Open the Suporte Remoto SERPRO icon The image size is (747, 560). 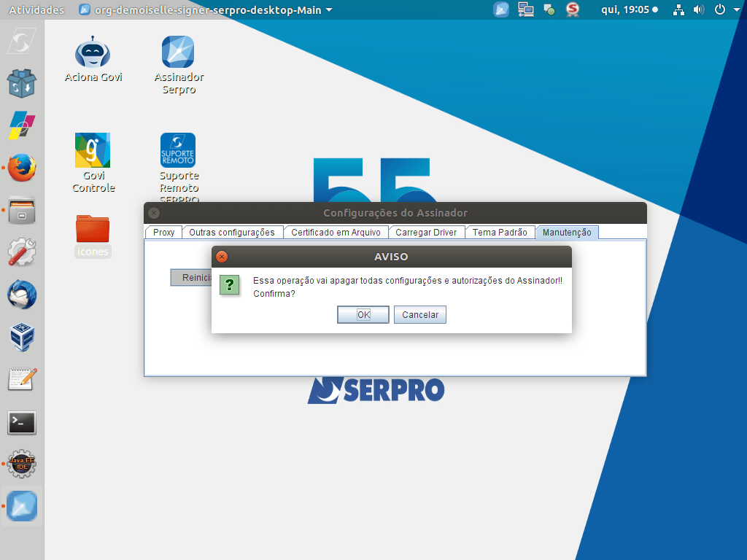(178, 150)
